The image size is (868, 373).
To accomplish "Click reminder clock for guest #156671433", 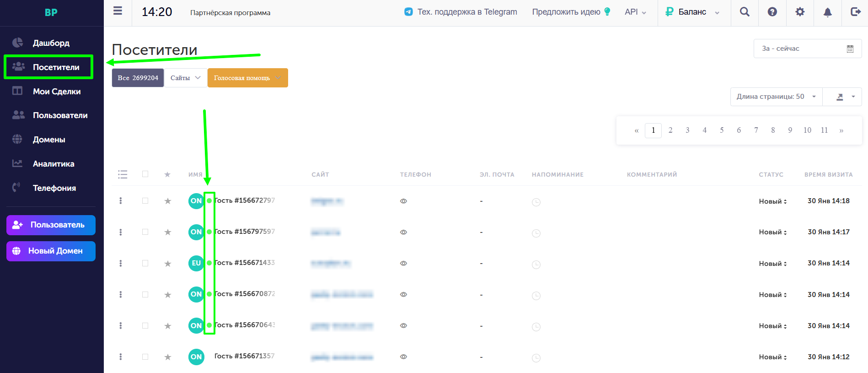I will click(536, 265).
